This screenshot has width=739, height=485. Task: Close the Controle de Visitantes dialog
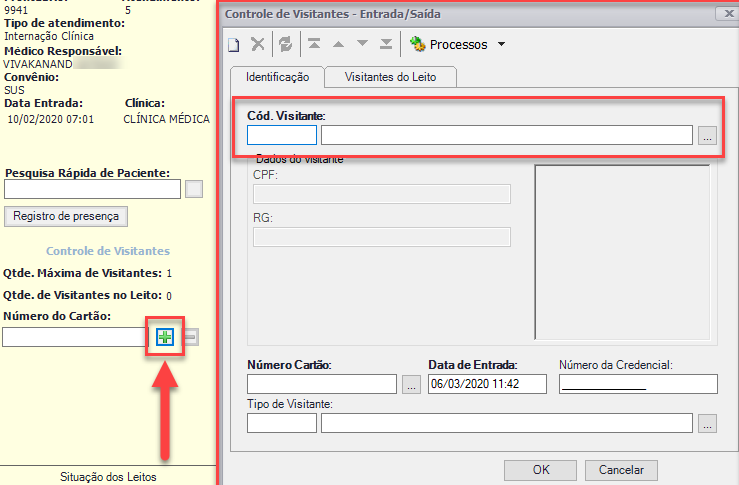click(728, 13)
